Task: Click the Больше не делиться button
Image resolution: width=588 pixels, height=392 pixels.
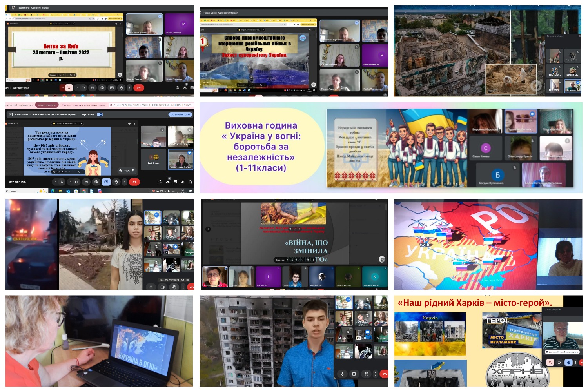Action: [47, 105]
